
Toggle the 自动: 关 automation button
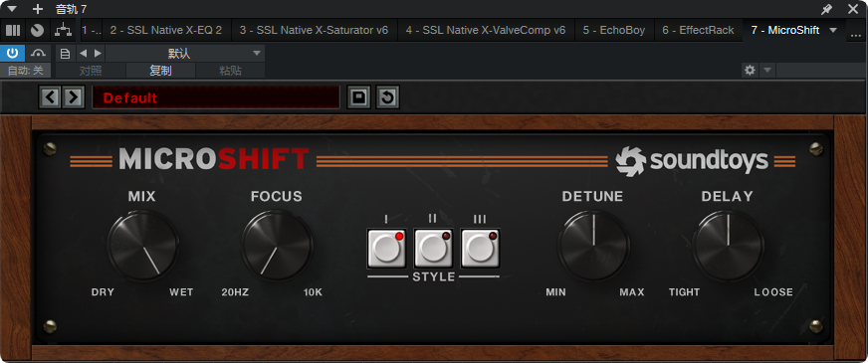pyautogui.click(x=26, y=71)
